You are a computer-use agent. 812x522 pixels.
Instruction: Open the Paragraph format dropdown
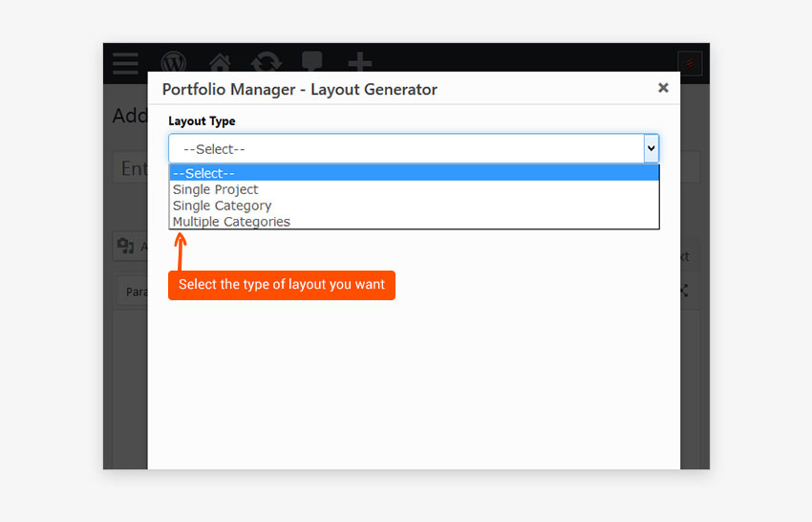point(132,292)
